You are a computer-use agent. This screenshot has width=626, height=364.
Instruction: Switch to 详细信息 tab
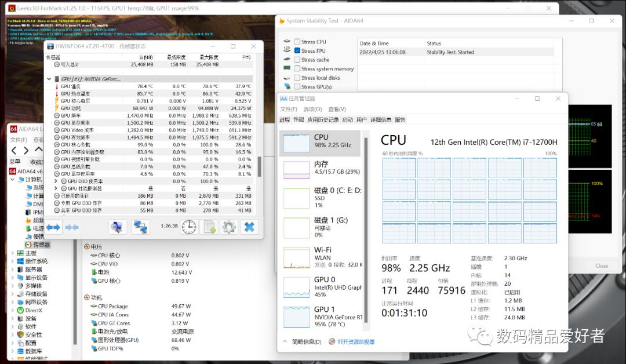[380, 120]
